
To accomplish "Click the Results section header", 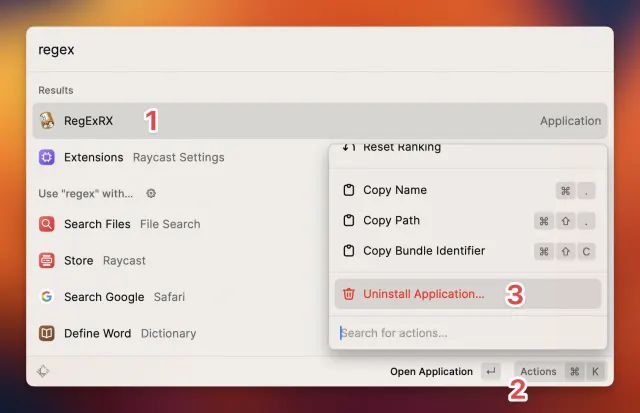I will pos(56,90).
